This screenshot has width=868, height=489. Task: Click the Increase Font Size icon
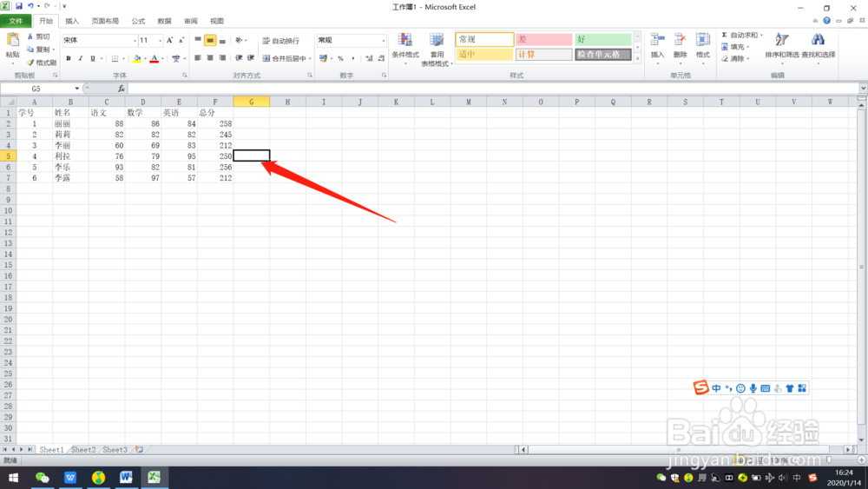click(169, 41)
